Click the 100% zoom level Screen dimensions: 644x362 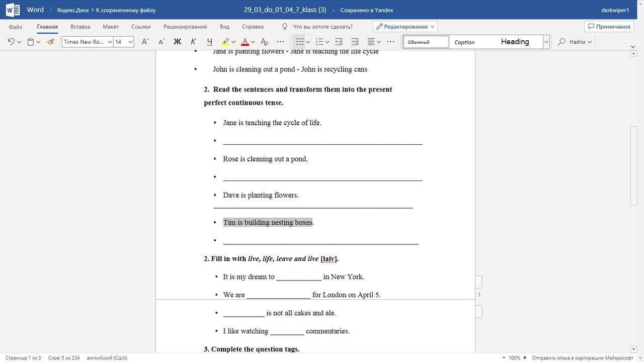(514, 358)
